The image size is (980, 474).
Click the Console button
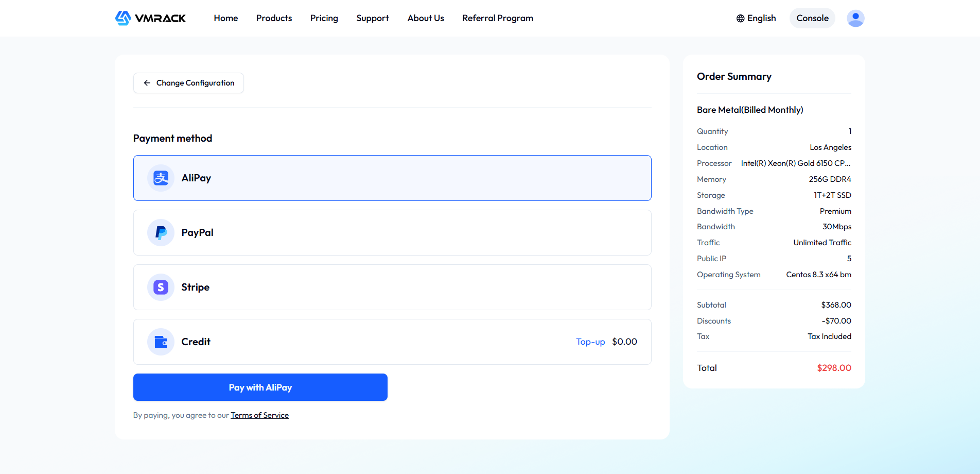tap(812, 18)
